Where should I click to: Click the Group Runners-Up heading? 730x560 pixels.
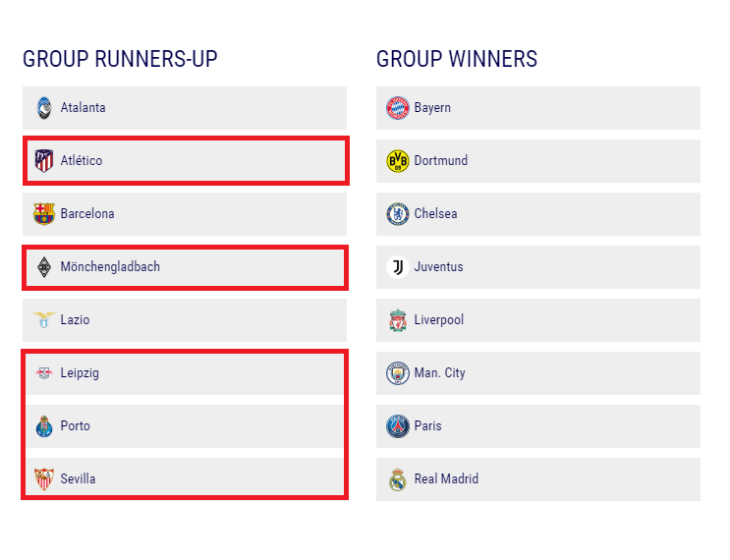click(x=120, y=59)
